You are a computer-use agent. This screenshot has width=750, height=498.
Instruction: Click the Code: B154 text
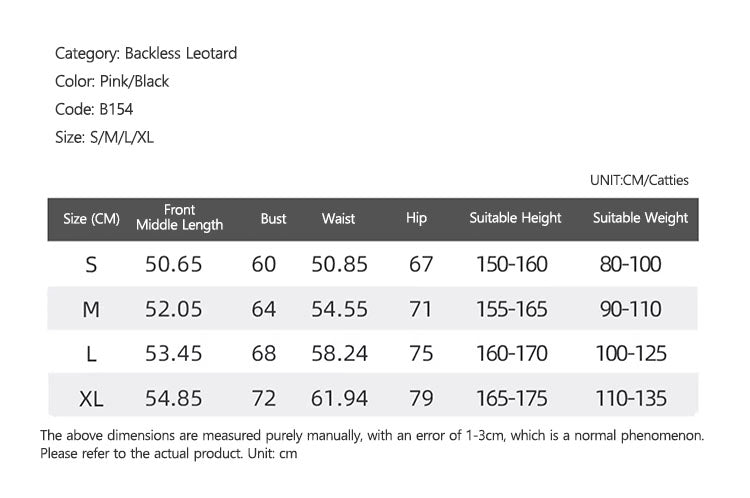pyautogui.click(x=94, y=109)
